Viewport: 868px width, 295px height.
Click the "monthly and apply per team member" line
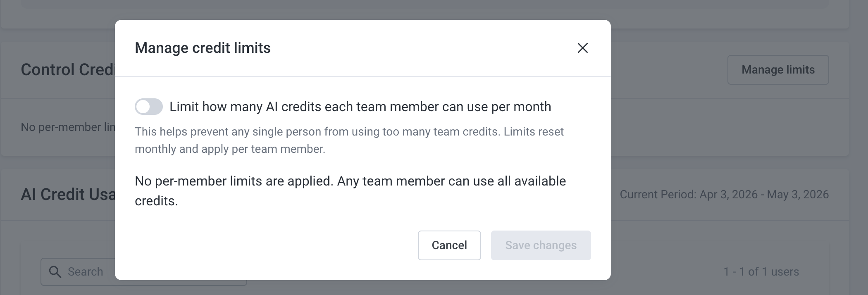230,149
